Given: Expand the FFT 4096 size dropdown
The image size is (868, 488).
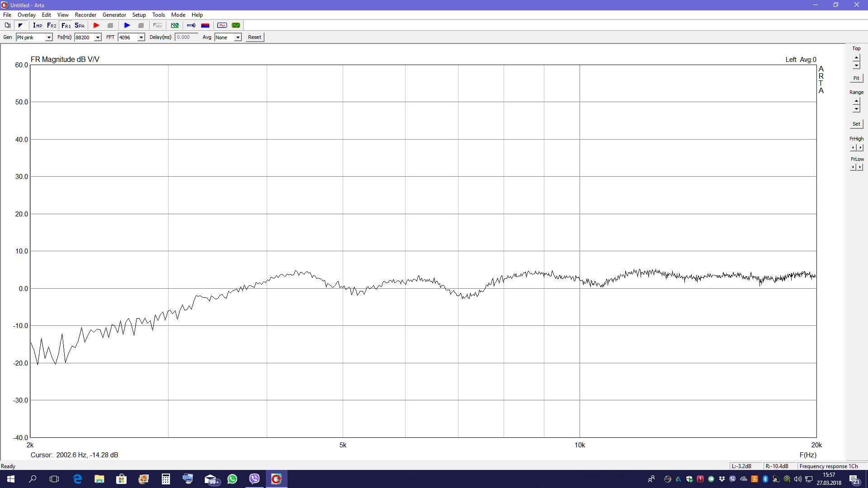Looking at the screenshot, I should [141, 38].
